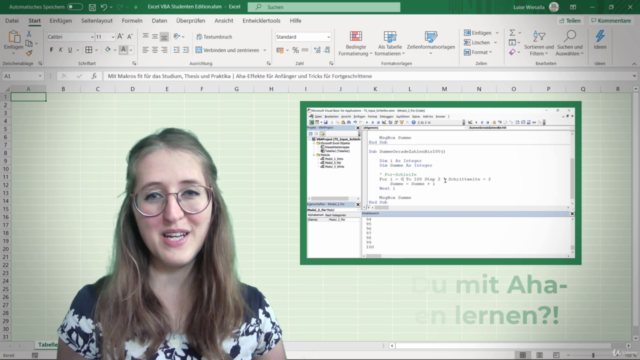Open the Daten tab
Viewport: 640px width, 360px height.
point(159,20)
